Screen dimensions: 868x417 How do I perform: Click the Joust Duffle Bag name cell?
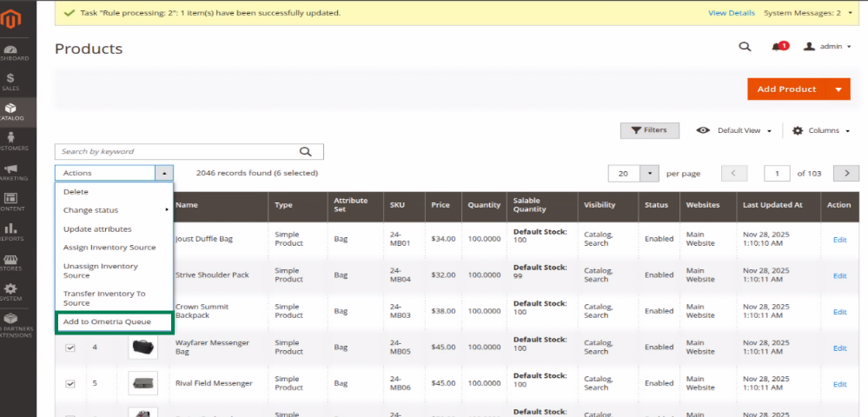(204, 239)
